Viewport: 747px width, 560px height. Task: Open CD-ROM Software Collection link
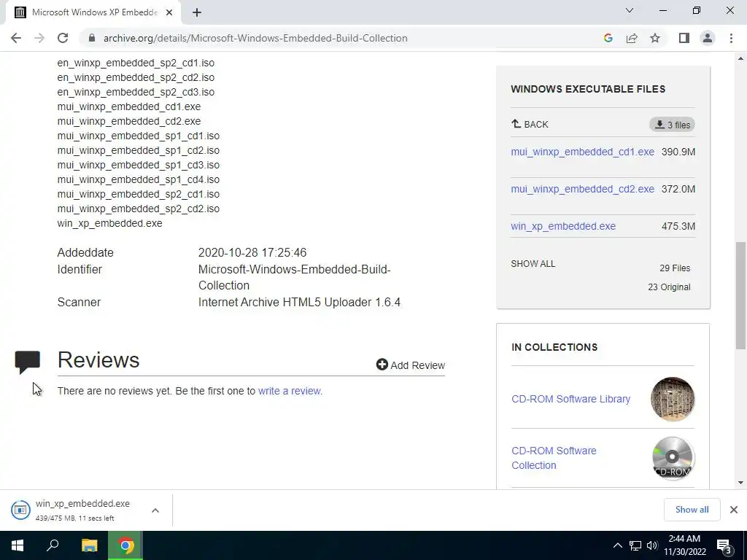pyautogui.click(x=554, y=458)
